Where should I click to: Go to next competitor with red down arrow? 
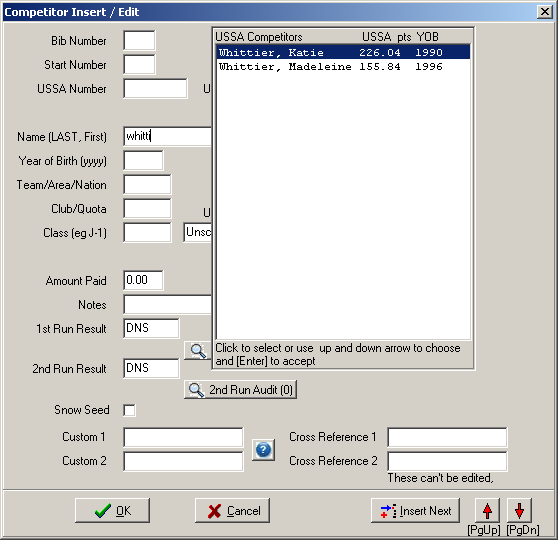click(x=519, y=510)
